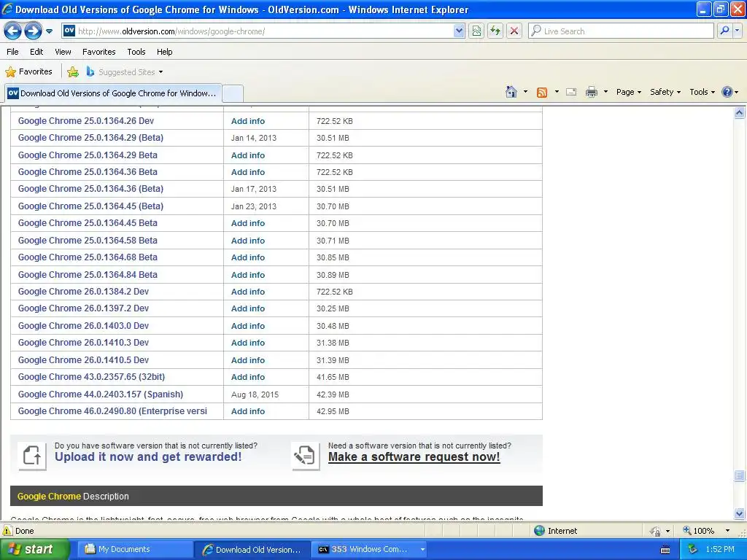Image resolution: width=747 pixels, height=560 pixels.
Task: Click the Read Mail icon
Action: click(571, 92)
